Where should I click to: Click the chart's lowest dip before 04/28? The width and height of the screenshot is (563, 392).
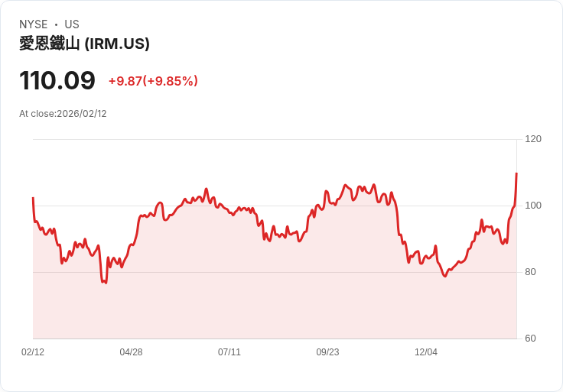coord(106,283)
